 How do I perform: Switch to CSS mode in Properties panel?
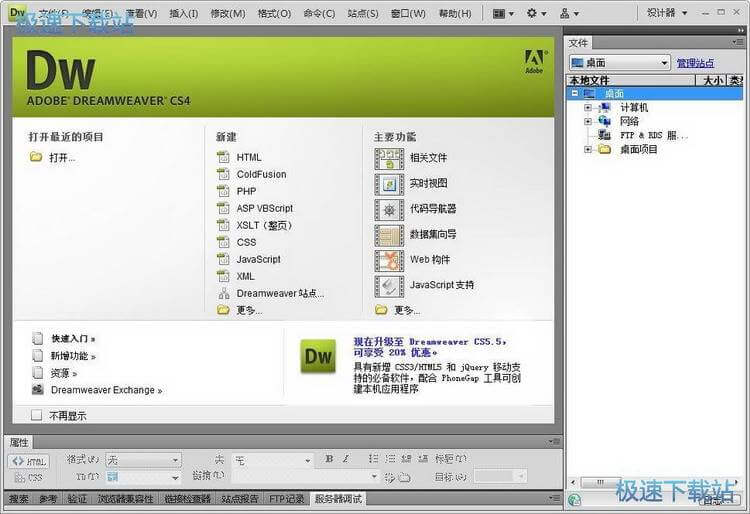pos(29,478)
